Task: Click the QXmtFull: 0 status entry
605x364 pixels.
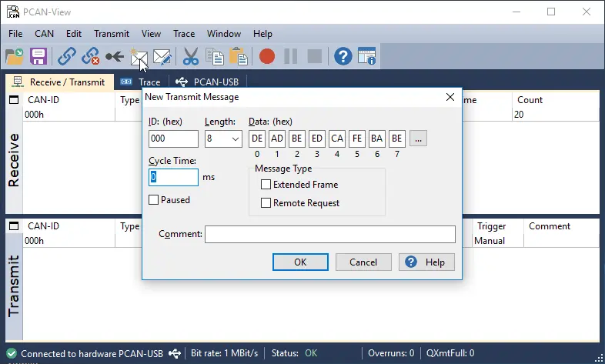Action: 450,353
